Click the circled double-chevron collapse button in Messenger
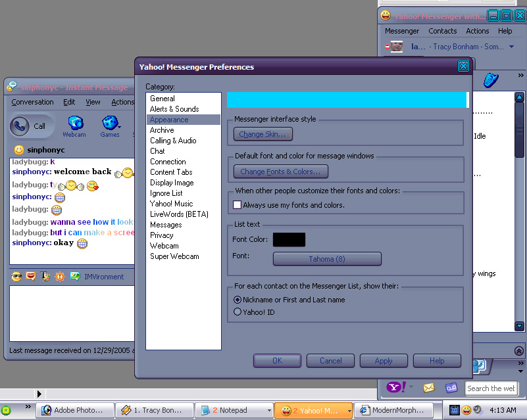Screen dimensions: 527x420 click(519, 351)
